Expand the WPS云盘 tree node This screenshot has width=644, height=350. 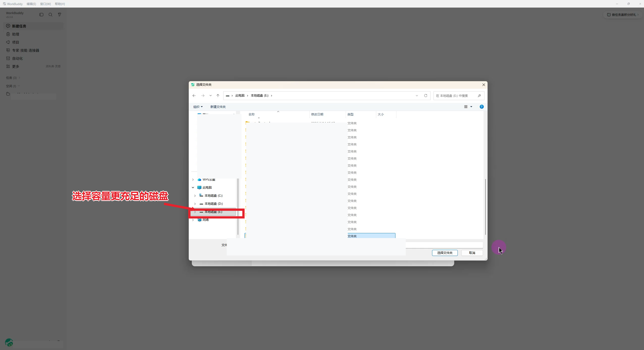(x=193, y=180)
